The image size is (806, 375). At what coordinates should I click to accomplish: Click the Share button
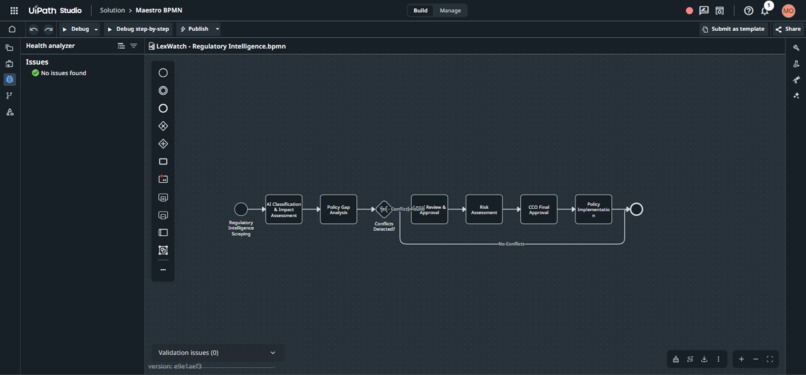pyautogui.click(x=788, y=29)
